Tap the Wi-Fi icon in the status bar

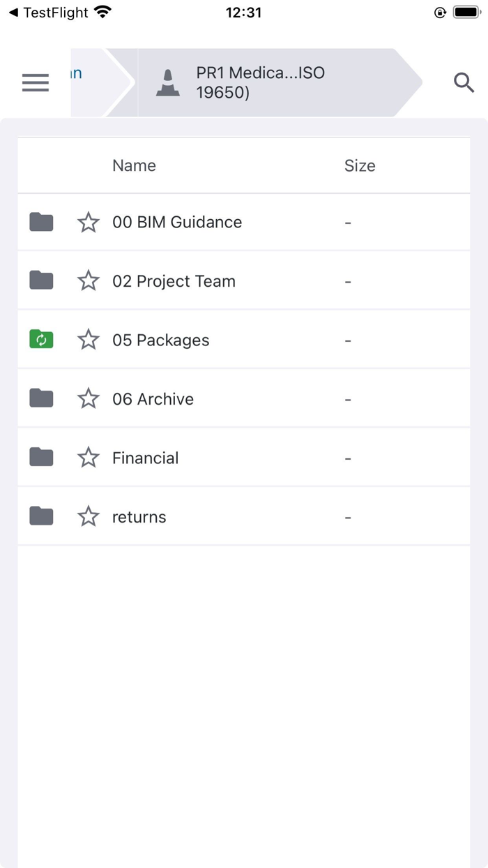click(102, 11)
